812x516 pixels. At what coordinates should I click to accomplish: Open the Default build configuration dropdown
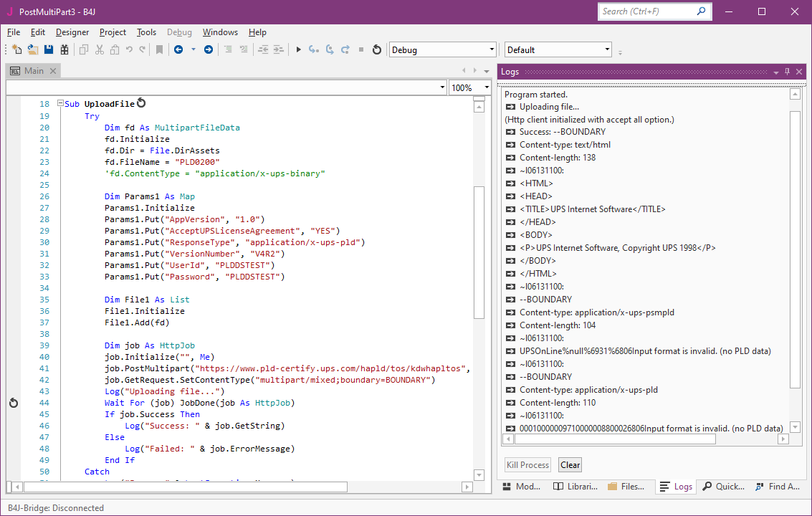point(558,49)
